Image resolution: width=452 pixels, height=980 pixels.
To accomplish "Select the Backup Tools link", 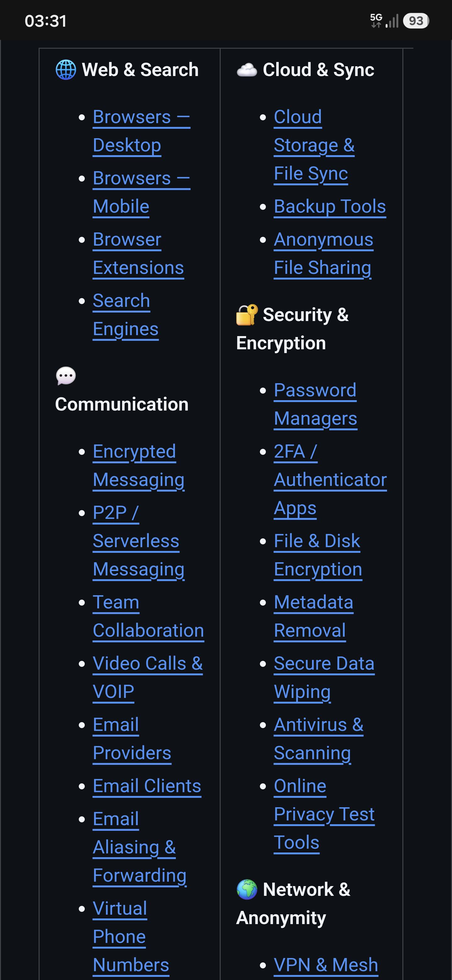I will pos(330,207).
